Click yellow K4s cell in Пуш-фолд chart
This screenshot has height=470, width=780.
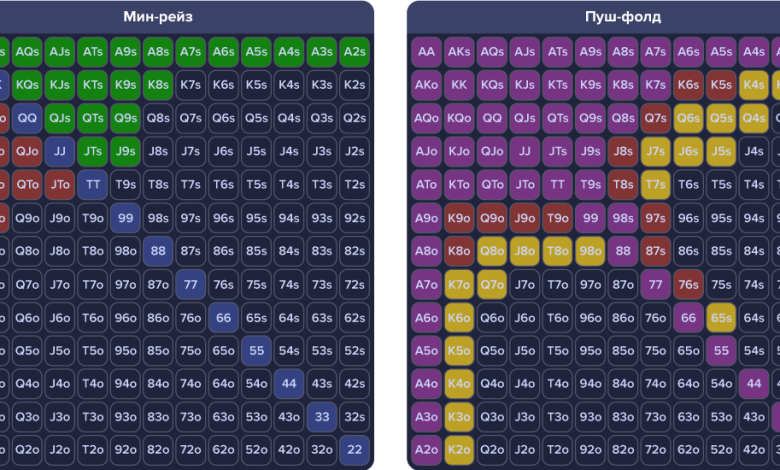pyautogui.click(x=753, y=85)
